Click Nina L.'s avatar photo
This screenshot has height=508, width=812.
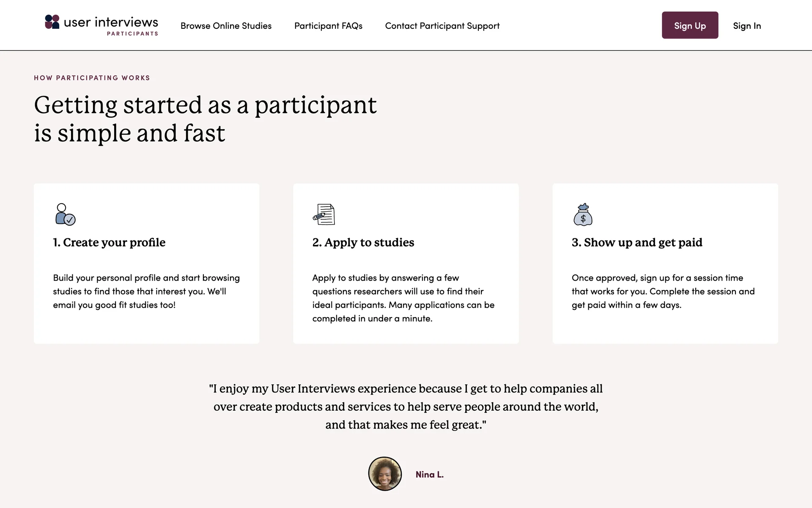[x=385, y=474]
